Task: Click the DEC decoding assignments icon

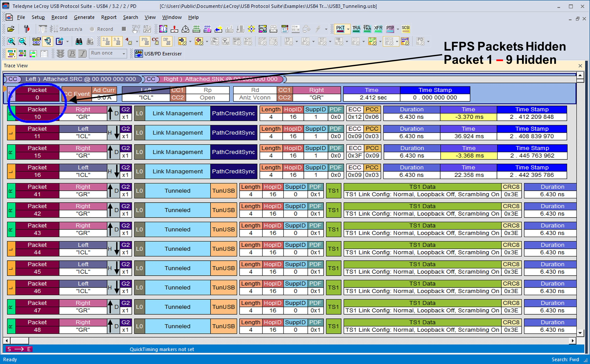Action: pyautogui.click(x=36, y=41)
